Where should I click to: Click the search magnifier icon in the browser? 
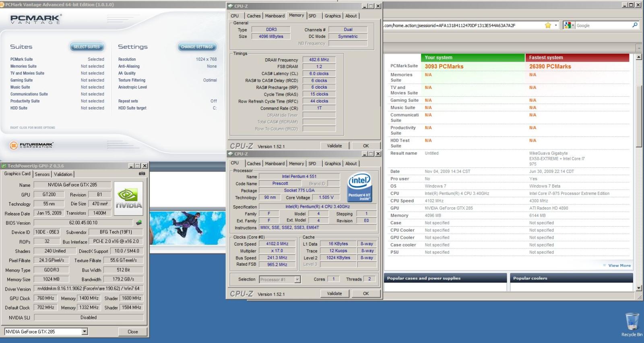[635, 25]
